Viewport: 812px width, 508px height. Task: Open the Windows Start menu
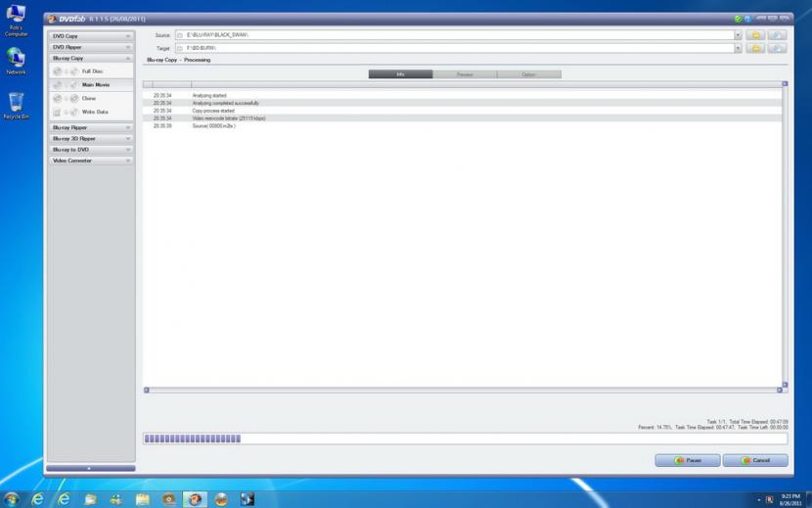pos(11,499)
